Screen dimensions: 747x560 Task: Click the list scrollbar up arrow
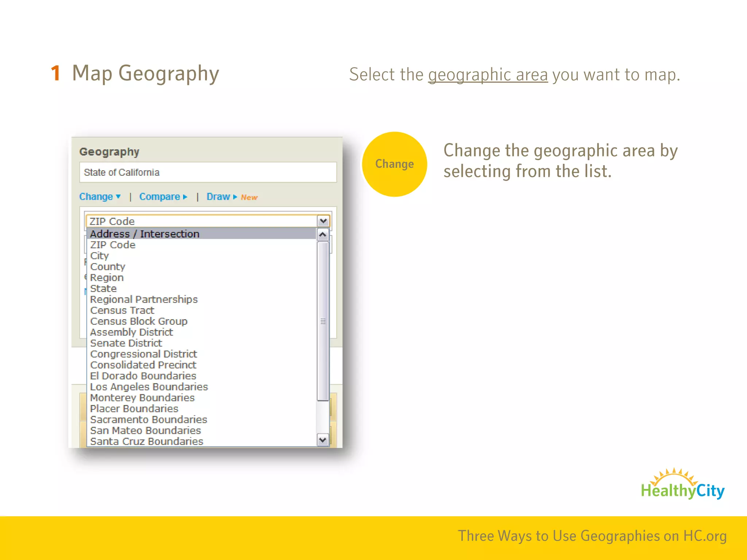click(x=322, y=234)
